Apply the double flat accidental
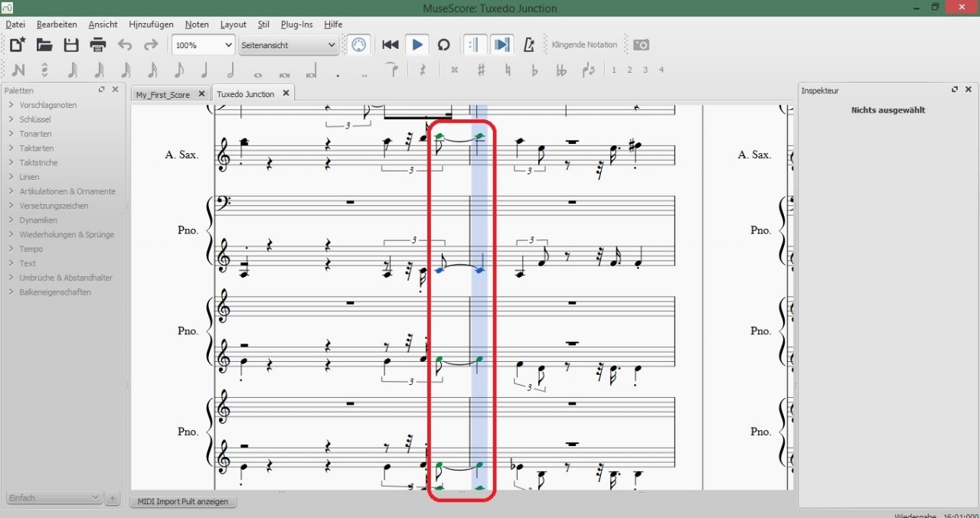This screenshot has height=518, width=980. tap(561, 70)
